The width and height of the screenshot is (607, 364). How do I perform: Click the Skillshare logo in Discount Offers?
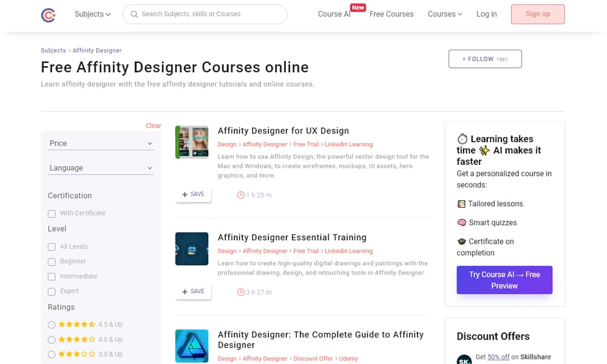[464, 359]
